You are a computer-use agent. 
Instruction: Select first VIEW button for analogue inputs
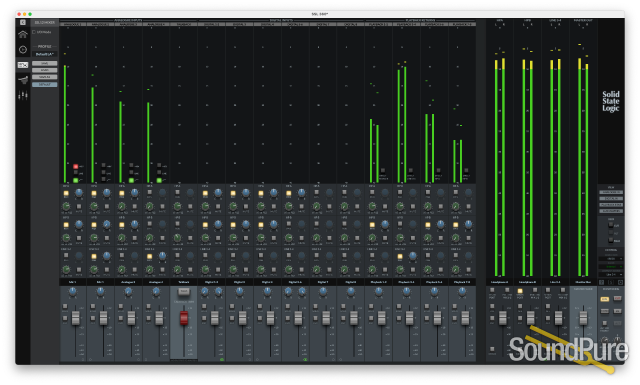[x=611, y=192]
